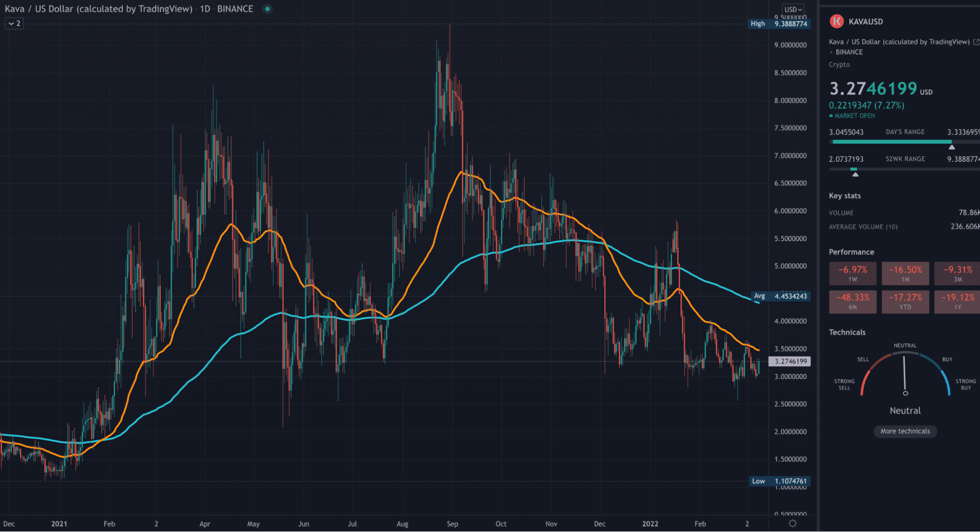Open the USD currency dropdown
Viewport: 980px width, 532px height.
point(793,9)
